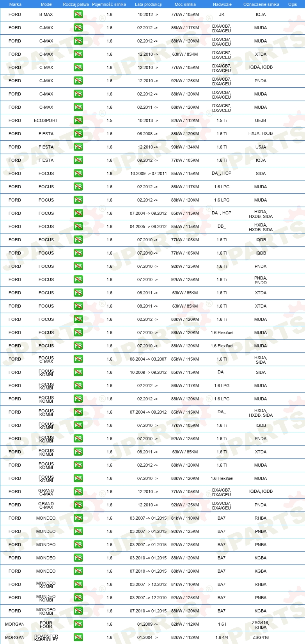
Task: Click the fuel icon for FOCUS KOMBI with engine IQDB
Action: [x=78, y=426]
